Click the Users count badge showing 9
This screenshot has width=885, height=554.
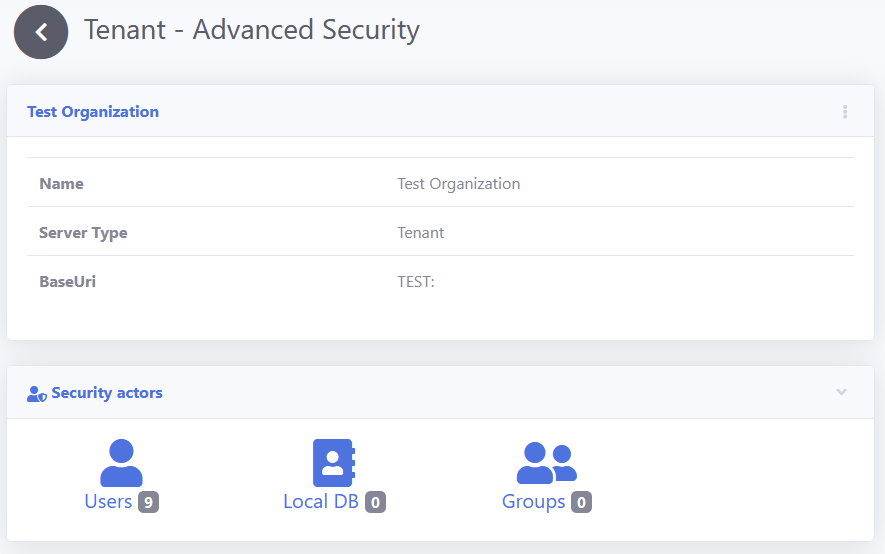coord(148,503)
